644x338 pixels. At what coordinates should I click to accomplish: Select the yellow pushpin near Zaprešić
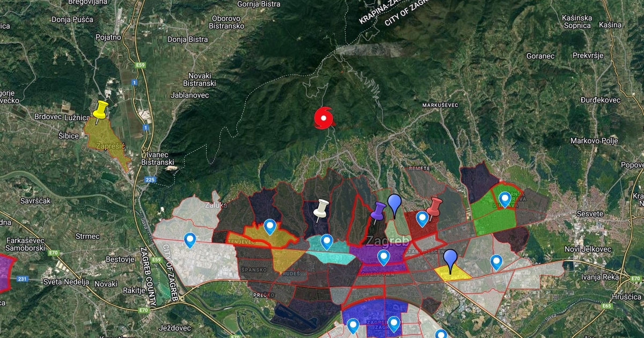click(x=100, y=111)
